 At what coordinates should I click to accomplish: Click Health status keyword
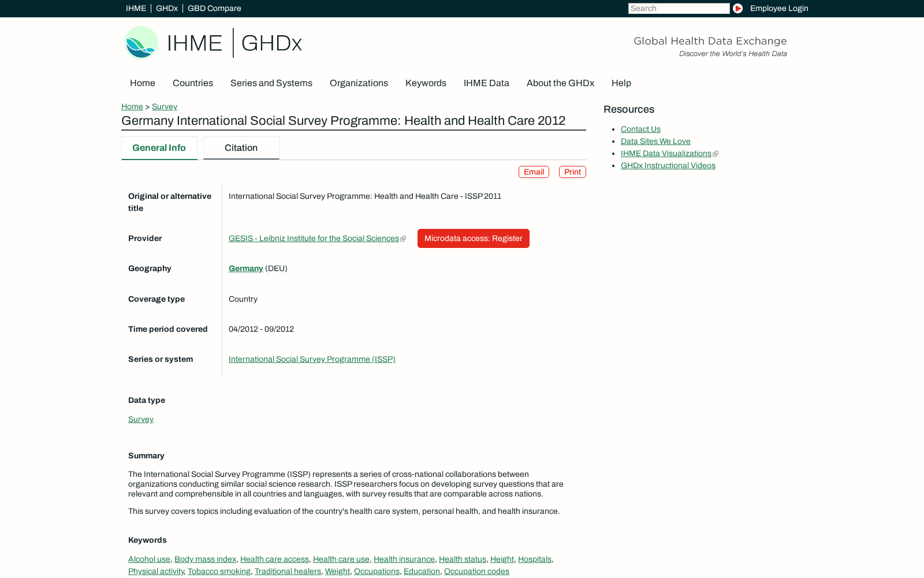pos(463,559)
